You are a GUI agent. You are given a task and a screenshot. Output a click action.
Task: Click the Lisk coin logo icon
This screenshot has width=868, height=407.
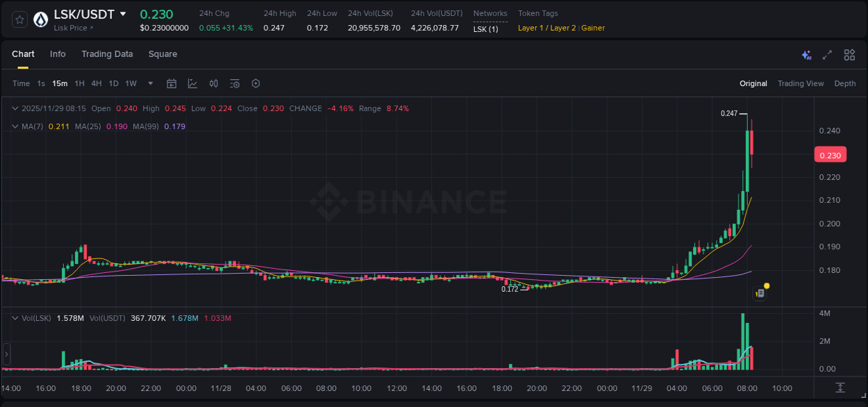click(40, 19)
